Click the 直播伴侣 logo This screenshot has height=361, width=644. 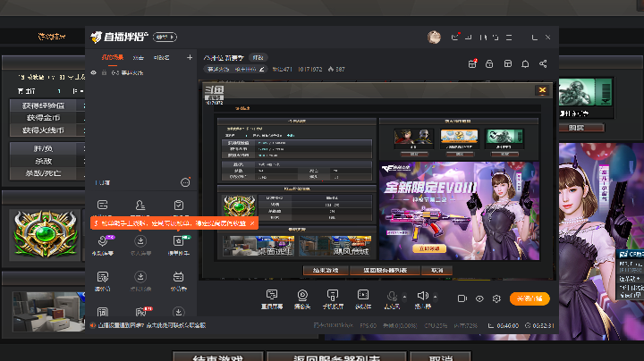click(x=119, y=37)
